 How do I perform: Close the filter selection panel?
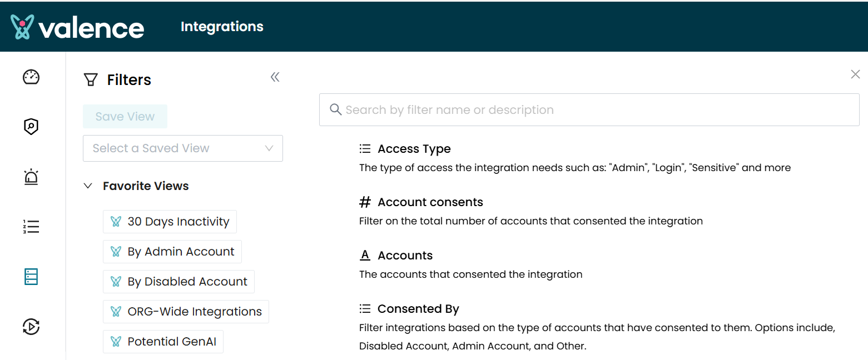[855, 74]
